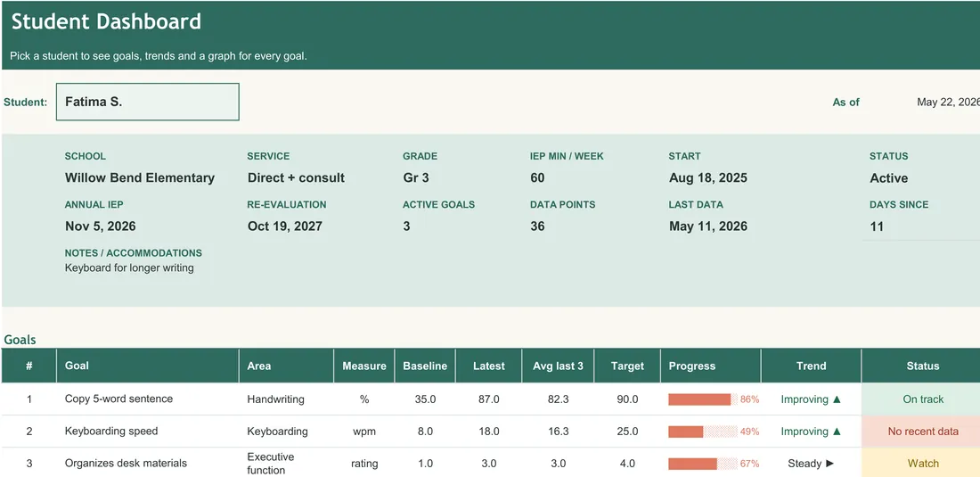
Task: Click the latest value 87.0
Action: point(489,399)
